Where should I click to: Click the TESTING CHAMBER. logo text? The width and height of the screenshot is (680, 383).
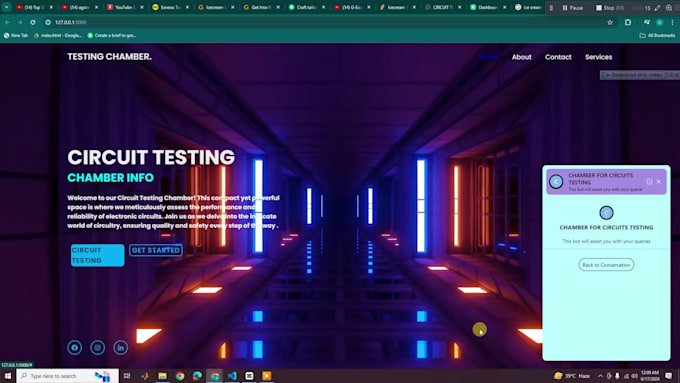pos(109,56)
